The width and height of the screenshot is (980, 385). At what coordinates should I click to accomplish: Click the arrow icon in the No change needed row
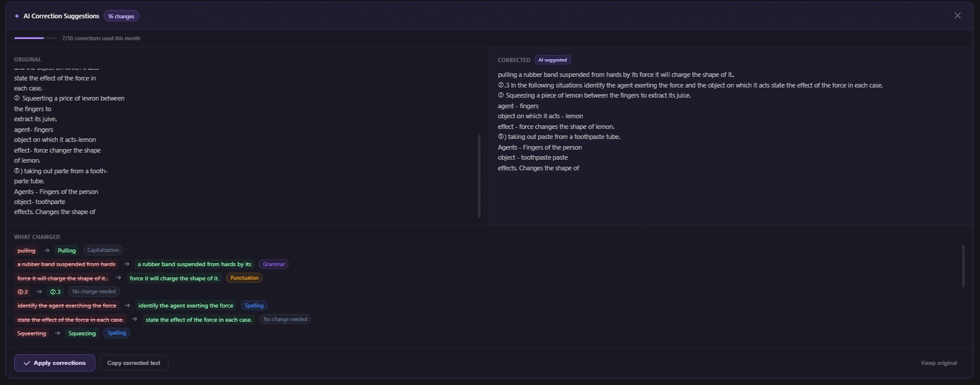click(40, 292)
